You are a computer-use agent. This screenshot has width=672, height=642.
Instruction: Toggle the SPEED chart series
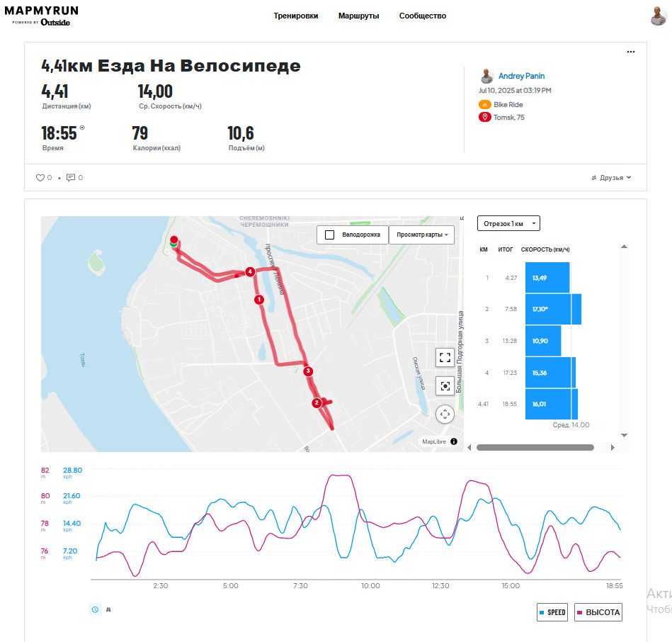(552, 612)
